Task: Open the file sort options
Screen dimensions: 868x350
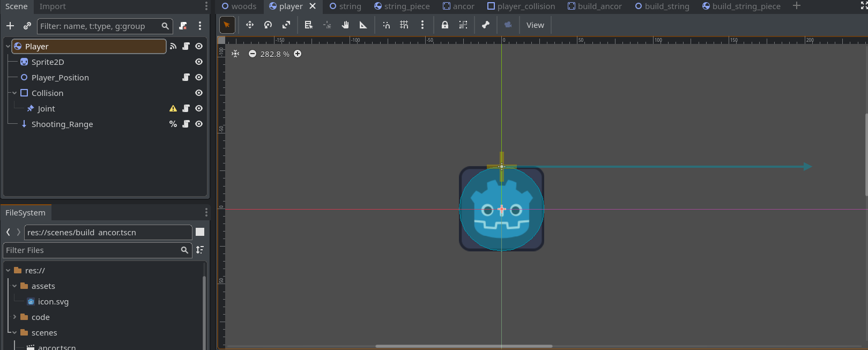Action: point(200,250)
